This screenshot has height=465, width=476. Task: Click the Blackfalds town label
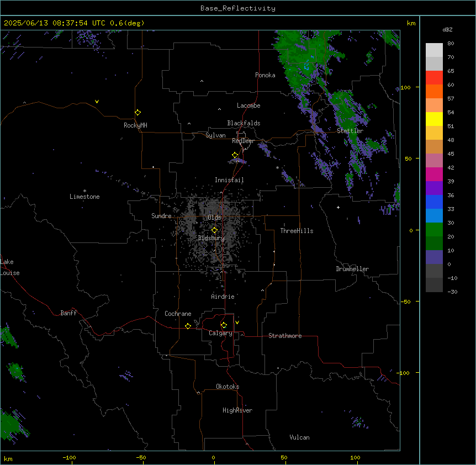coord(244,123)
